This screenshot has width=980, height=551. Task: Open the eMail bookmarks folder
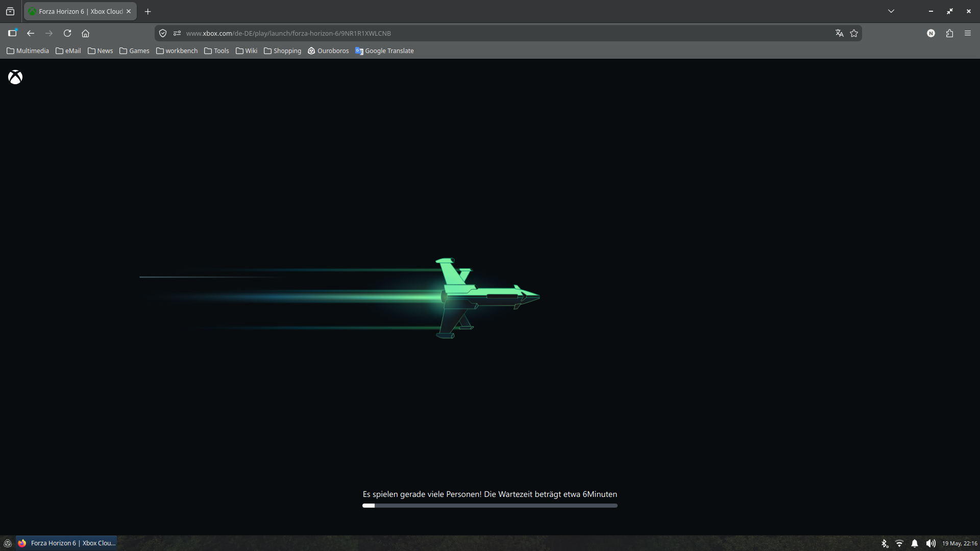68,51
